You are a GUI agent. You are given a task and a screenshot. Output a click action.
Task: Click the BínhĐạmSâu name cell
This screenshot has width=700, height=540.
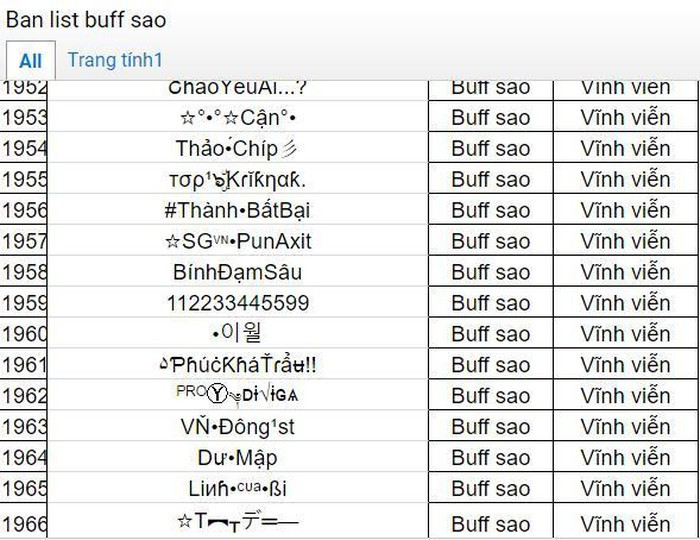[237, 272]
